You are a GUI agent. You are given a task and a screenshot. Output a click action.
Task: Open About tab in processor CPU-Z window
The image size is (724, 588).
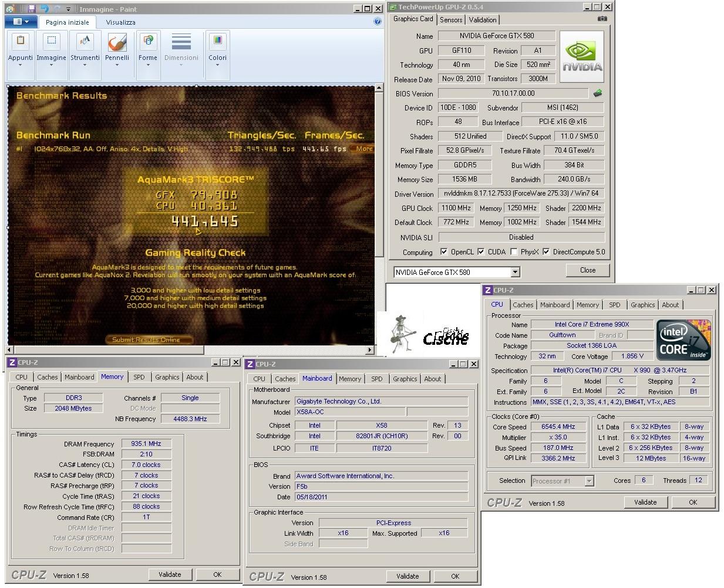pyautogui.click(x=670, y=305)
